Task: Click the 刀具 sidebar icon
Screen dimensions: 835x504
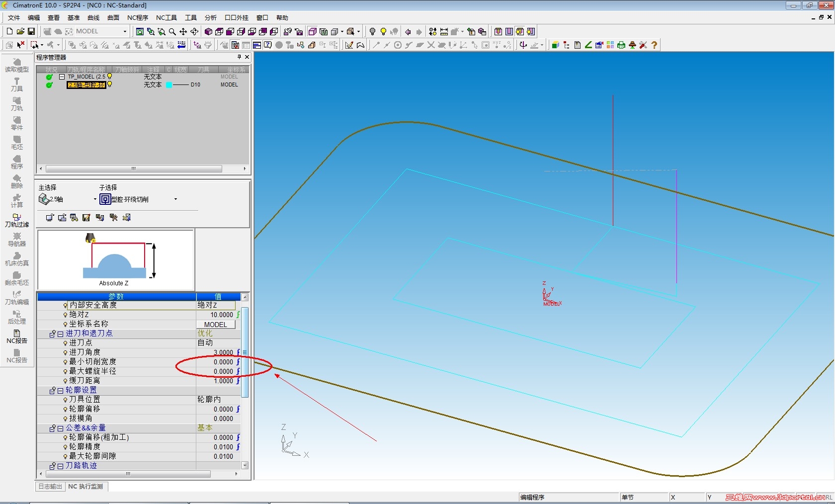Action: 17,84
